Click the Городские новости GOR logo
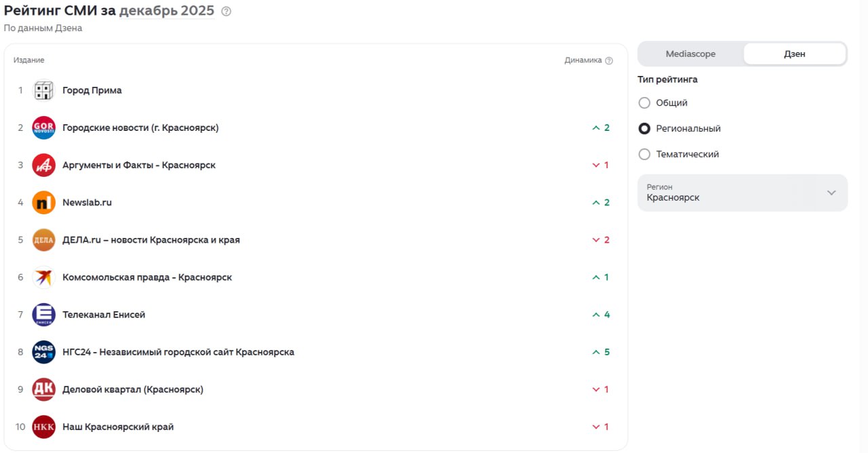 (x=43, y=127)
